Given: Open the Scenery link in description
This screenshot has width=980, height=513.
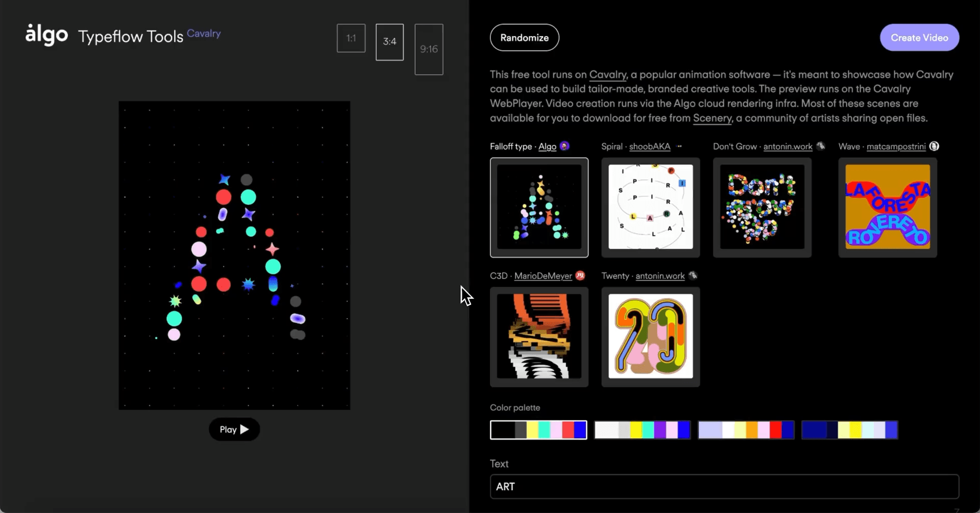Looking at the screenshot, I should [713, 118].
